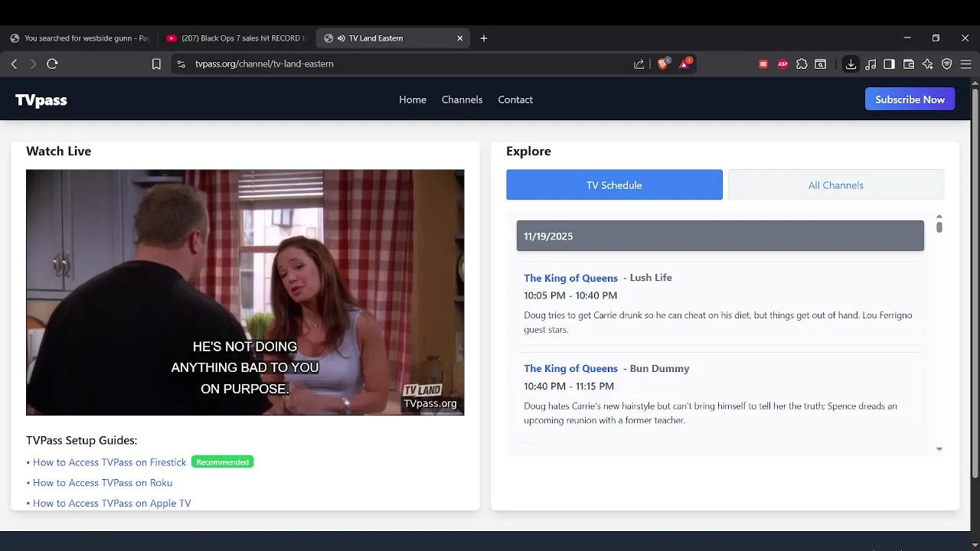Screen dimensions: 980x551
Task: Click the TVPass Setup Guides heading
Action: click(x=81, y=441)
